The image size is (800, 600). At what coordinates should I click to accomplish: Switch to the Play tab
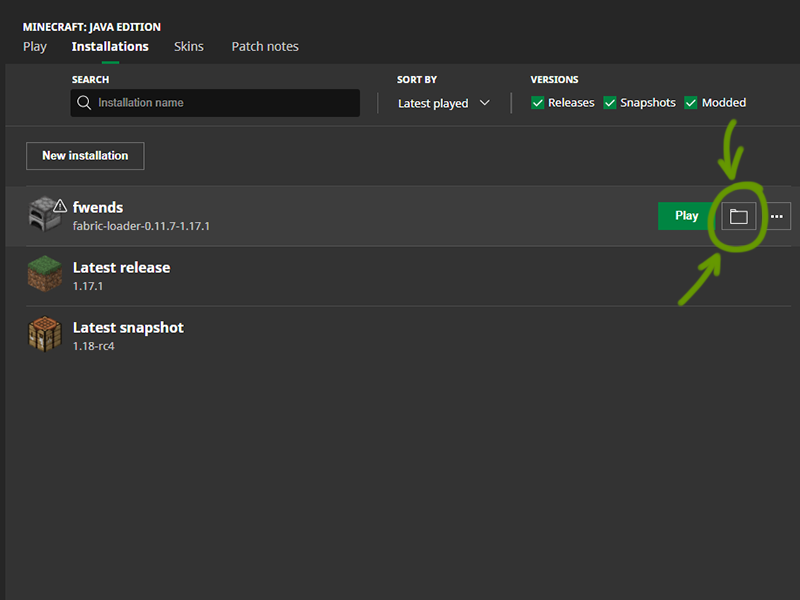pyautogui.click(x=35, y=47)
